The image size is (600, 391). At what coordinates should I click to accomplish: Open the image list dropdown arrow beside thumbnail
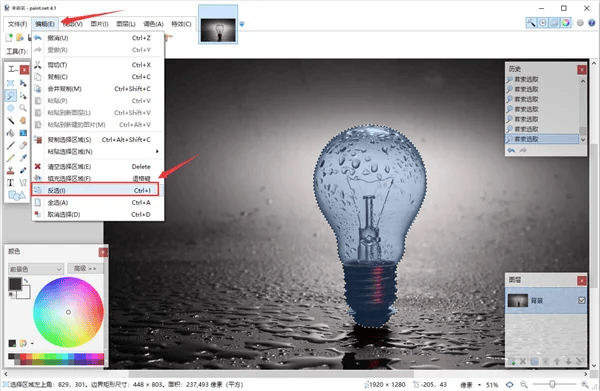pos(242,24)
